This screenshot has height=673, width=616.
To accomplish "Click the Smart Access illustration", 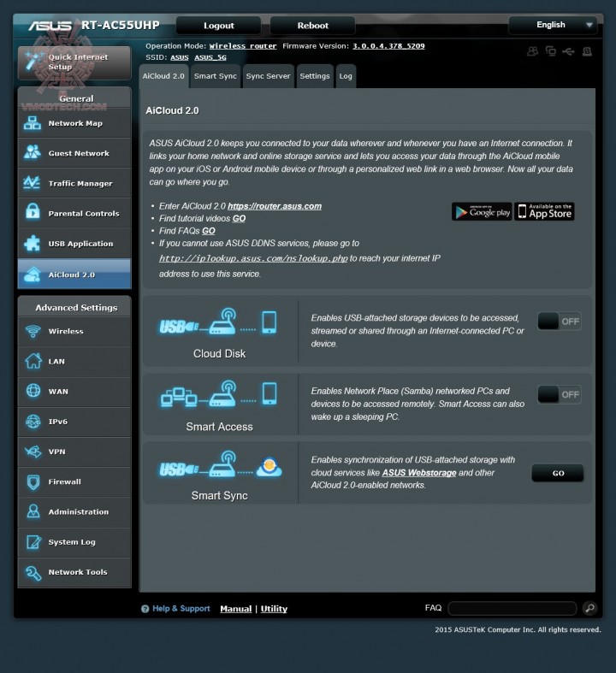I will tap(219, 394).
